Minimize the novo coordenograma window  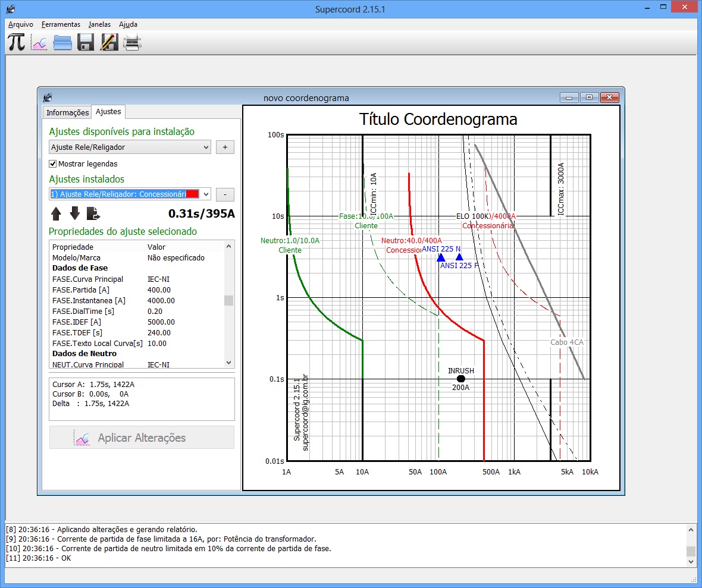569,98
